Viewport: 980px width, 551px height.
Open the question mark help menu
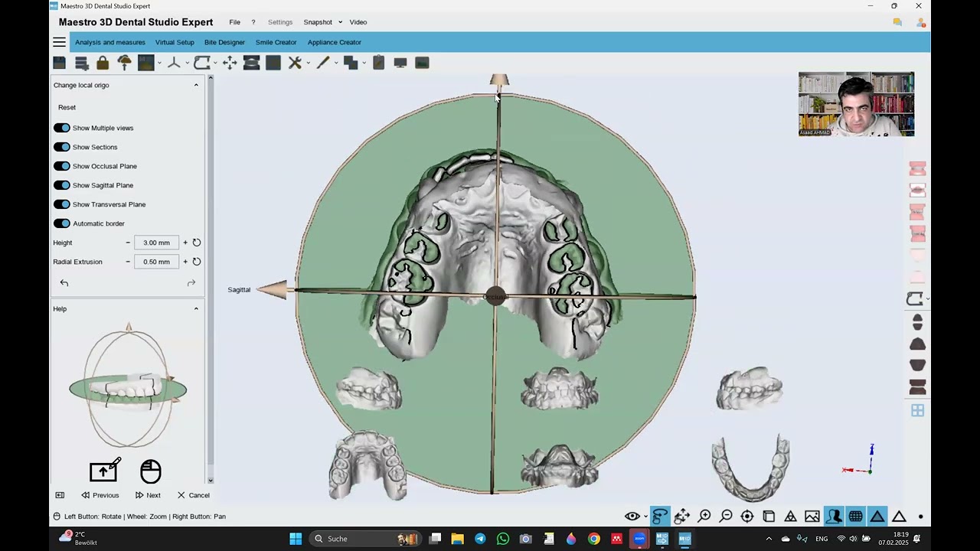[x=253, y=22]
